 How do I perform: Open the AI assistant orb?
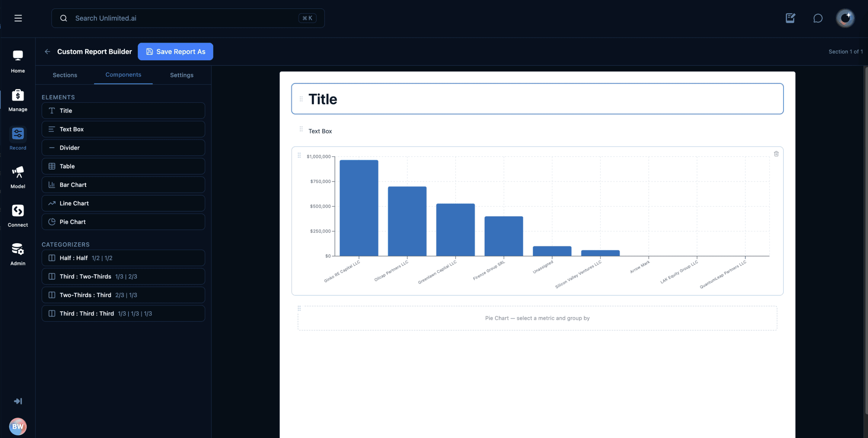tap(845, 18)
